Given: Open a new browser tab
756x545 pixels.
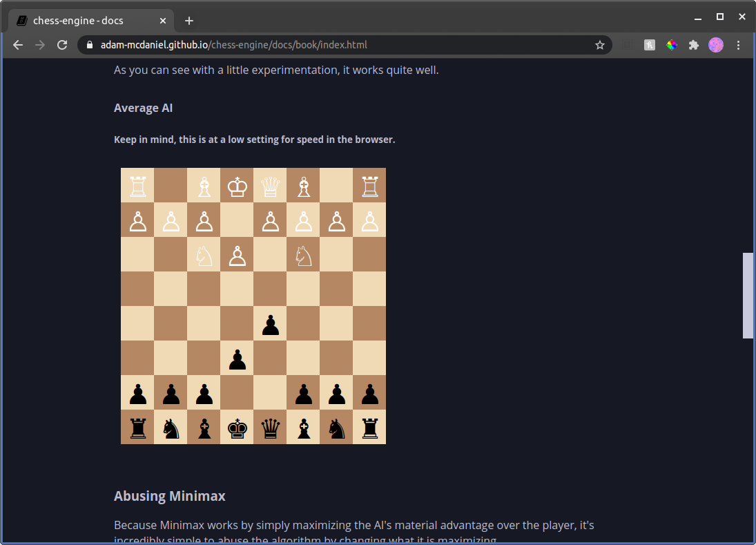Looking at the screenshot, I should tap(189, 21).
